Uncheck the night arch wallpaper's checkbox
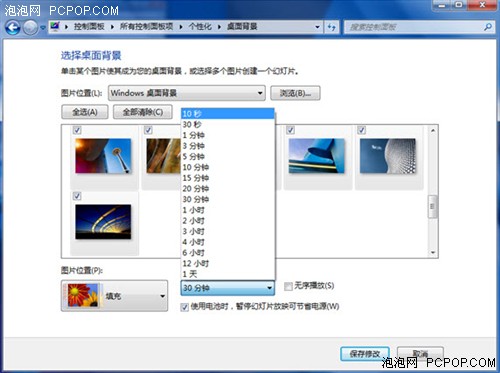 [77, 196]
